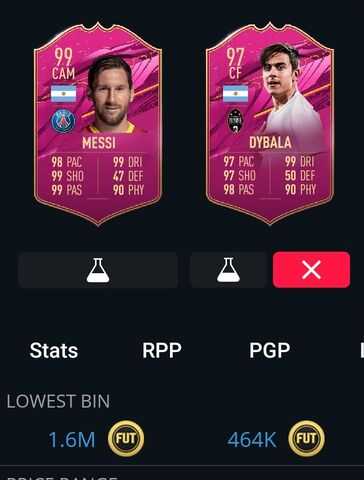Click the PSG club badge on Messi card

click(63, 121)
